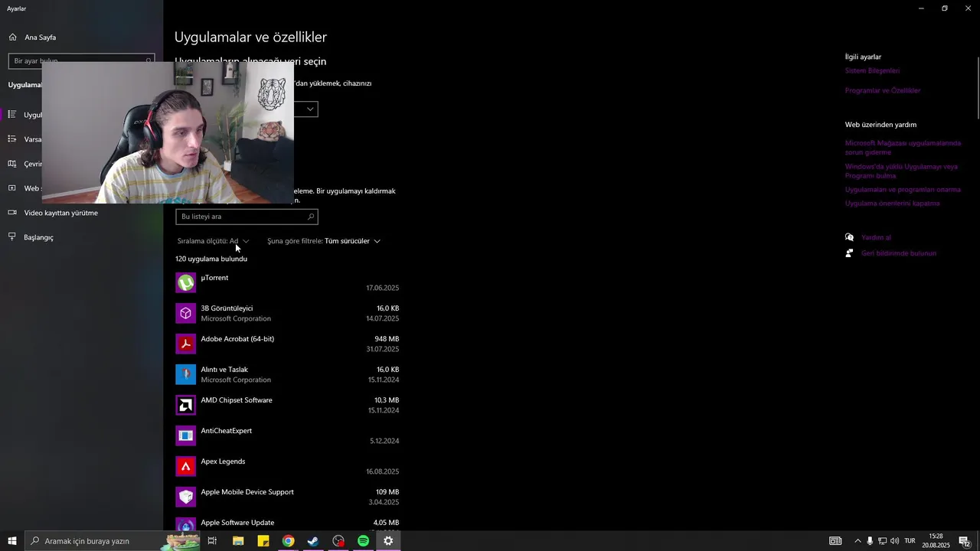Viewport: 980px width, 551px height.
Task: Click the taskbar clock showing 15:28
Action: pyautogui.click(x=936, y=541)
